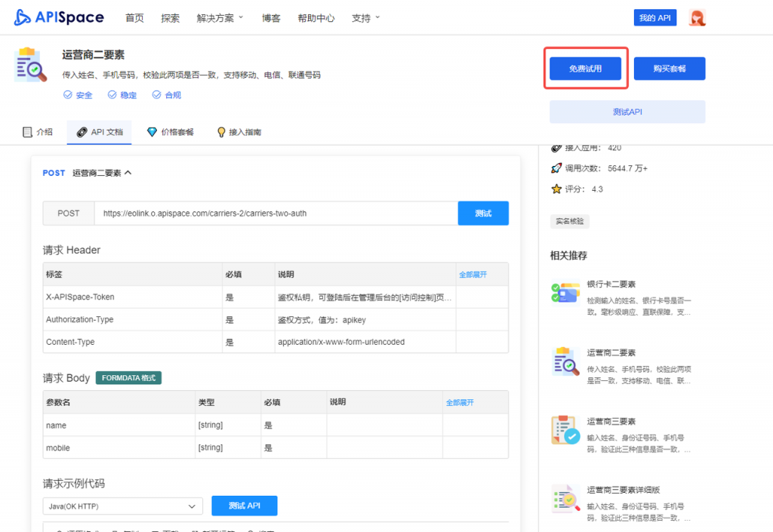The width and height of the screenshot is (773, 532).
Task: Click the wide 测试API button
Action: (x=627, y=112)
